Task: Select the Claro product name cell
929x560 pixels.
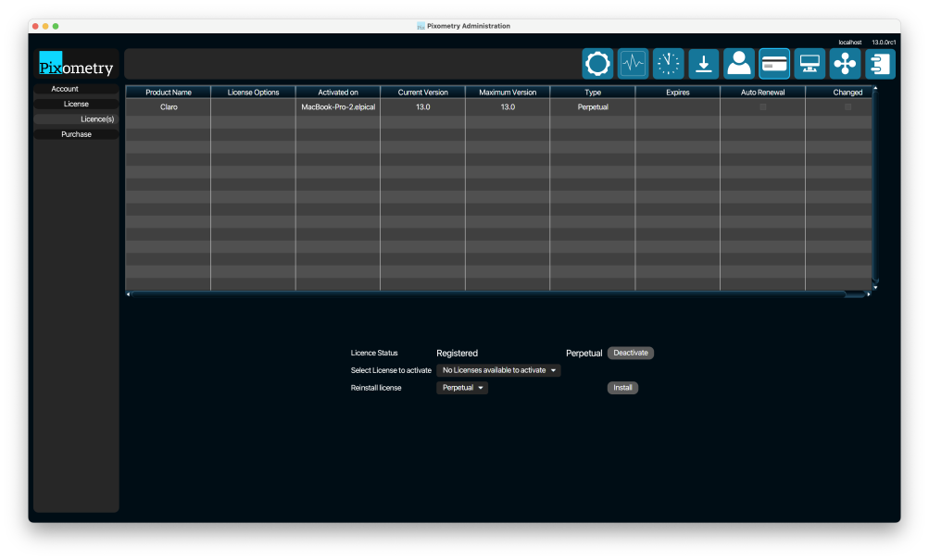Action: pos(169,107)
